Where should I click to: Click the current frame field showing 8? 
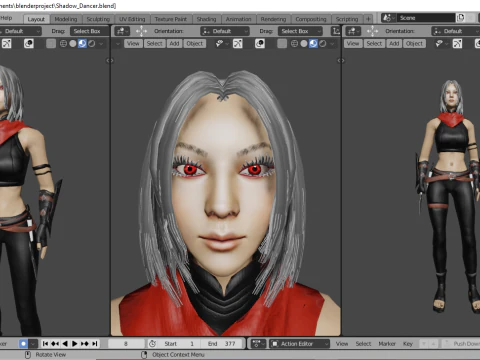pos(126,344)
